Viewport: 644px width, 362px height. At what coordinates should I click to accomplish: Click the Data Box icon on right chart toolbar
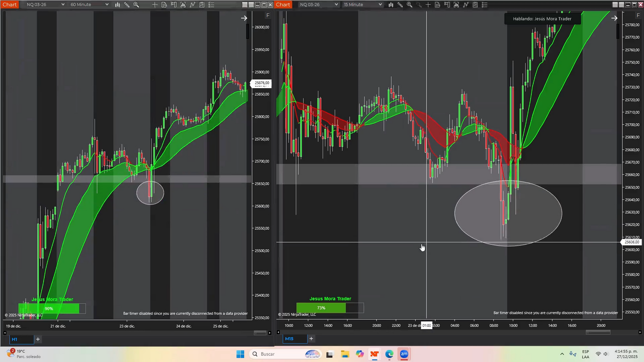pyautogui.click(x=438, y=4)
